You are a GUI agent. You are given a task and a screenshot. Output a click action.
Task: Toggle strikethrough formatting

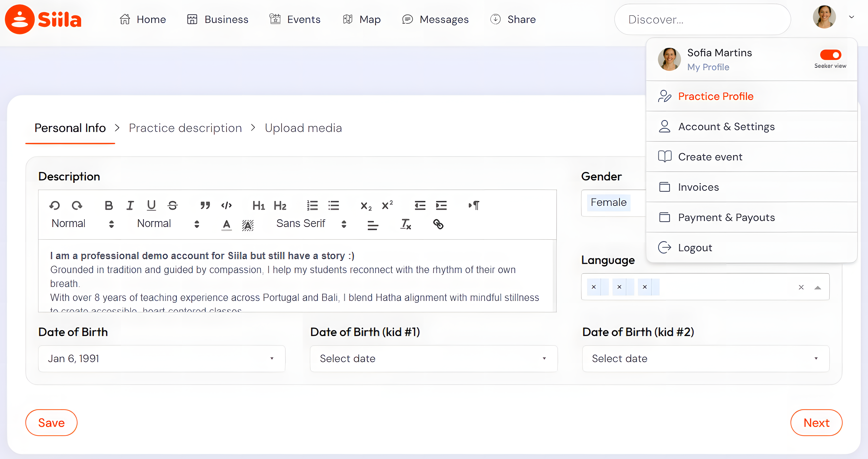173,205
